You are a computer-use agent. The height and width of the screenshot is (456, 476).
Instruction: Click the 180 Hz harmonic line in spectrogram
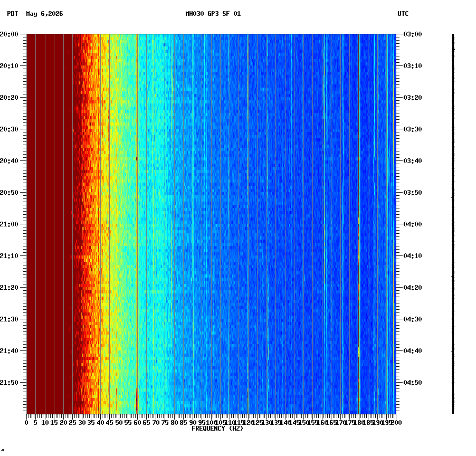359,224
